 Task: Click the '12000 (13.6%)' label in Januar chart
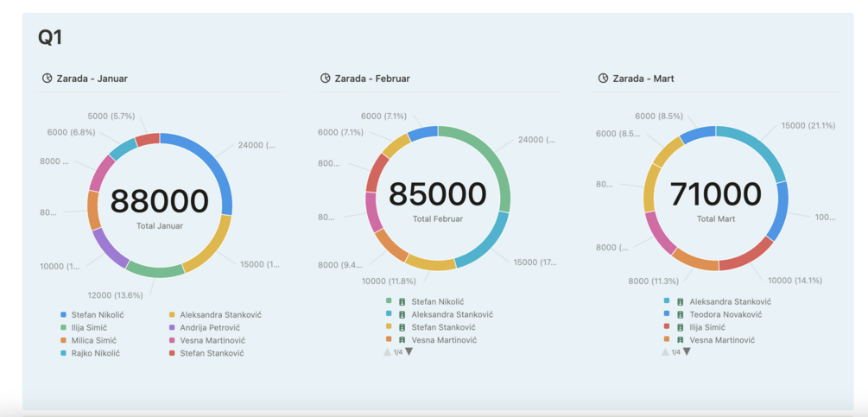click(x=115, y=294)
